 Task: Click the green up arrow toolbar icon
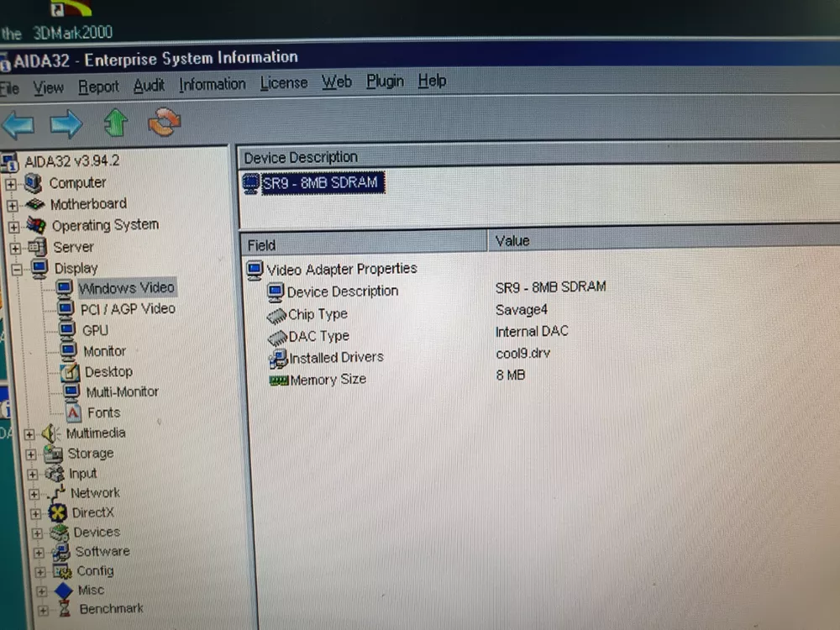tap(116, 123)
